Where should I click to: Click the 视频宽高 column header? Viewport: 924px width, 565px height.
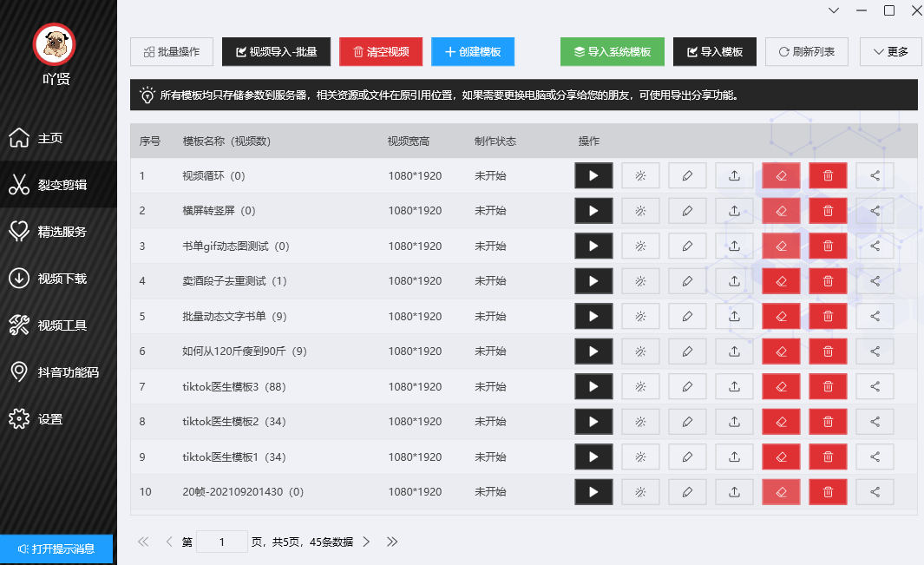tap(409, 141)
